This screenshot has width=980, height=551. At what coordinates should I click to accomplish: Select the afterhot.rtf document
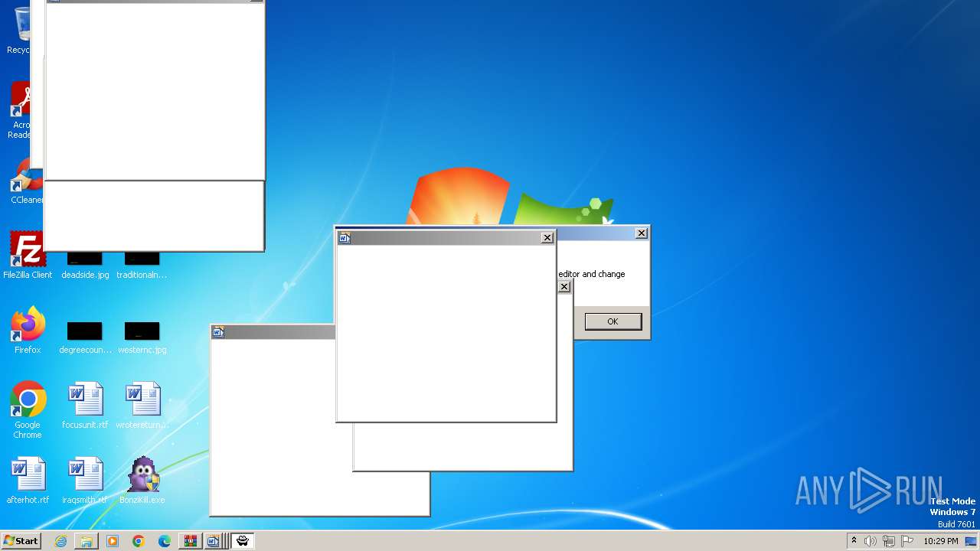[x=28, y=481]
